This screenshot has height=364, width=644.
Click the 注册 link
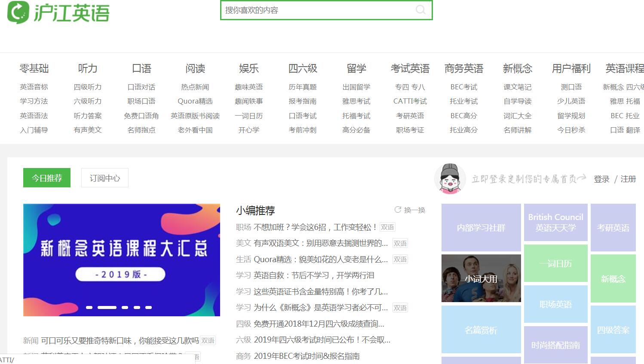628,179
